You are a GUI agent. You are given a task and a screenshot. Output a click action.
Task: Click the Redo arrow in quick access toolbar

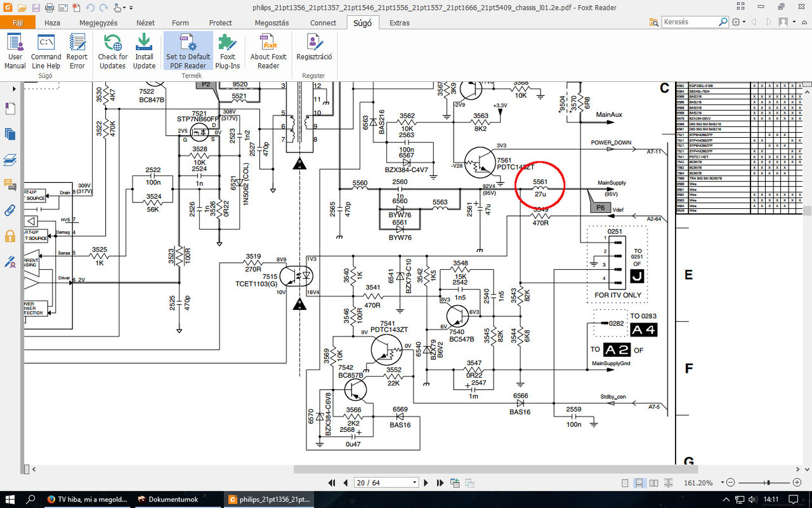coord(103,8)
